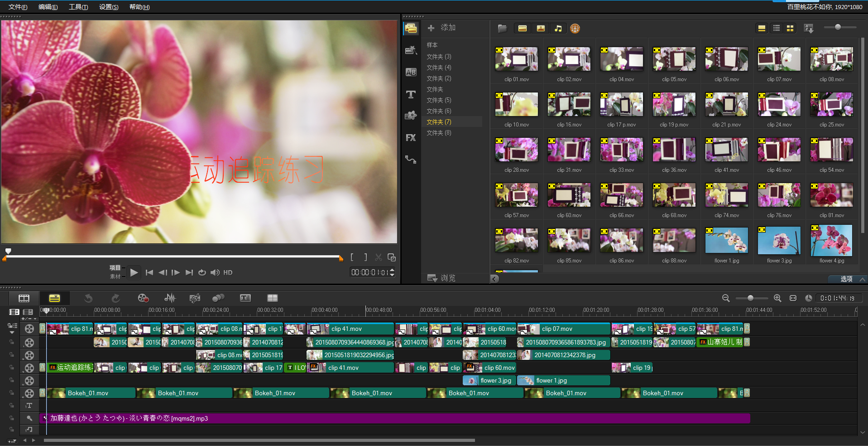Toggle HD preview mode
This screenshot has height=446, width=868.
[x=228, y=272]
